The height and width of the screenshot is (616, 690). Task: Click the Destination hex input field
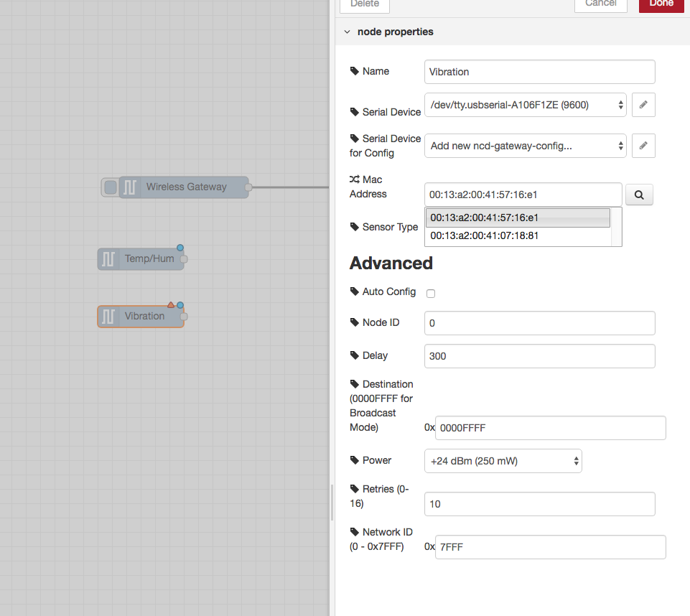click(x=551, y=428)
